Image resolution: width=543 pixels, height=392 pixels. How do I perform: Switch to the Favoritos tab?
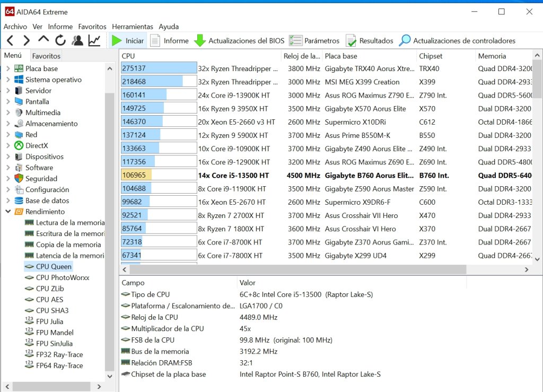pyautogui.click(x=46, y=56)
